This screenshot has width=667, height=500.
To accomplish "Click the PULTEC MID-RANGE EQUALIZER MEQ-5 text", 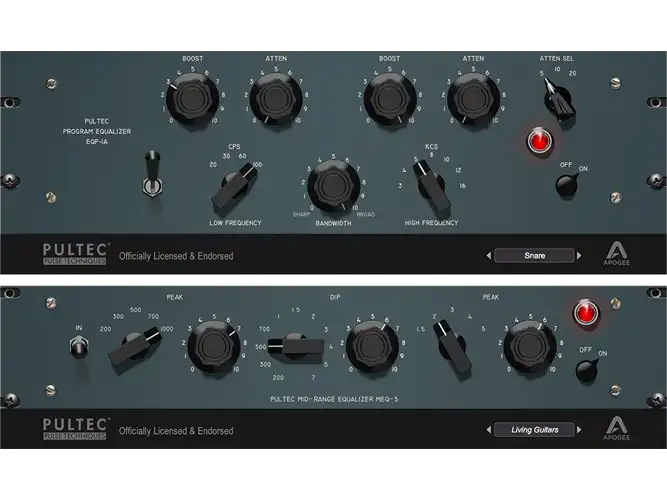I will click(x=334, y=399).
